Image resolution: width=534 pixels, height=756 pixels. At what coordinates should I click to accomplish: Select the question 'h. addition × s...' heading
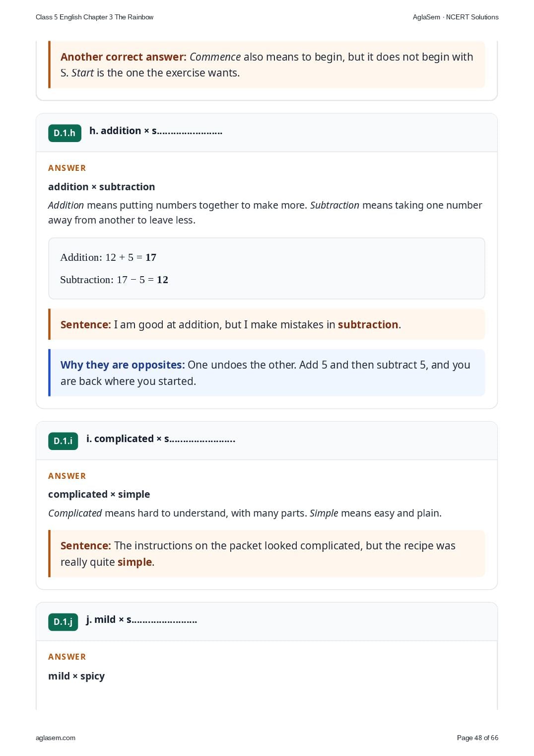(156, 131)
